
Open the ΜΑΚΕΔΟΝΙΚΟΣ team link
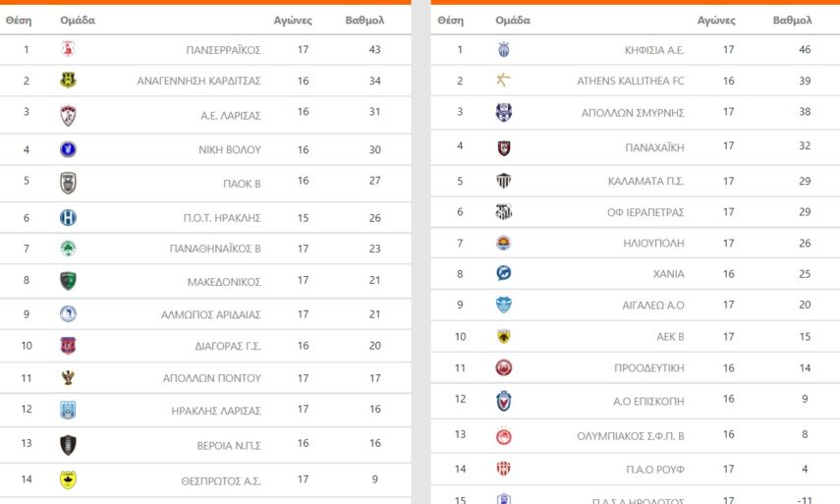[224, 282]
